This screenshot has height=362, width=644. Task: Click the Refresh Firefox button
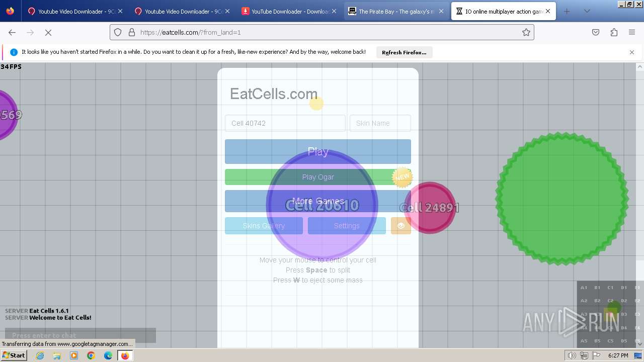(x=404, y=52)
